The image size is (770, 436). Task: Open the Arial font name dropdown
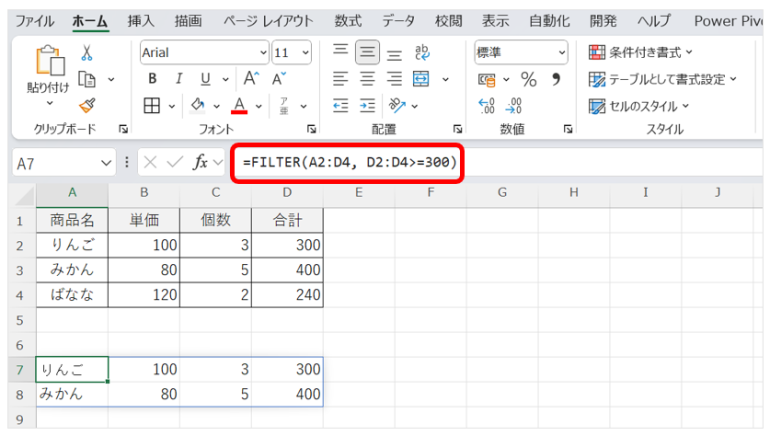click(x=263, y=53)
